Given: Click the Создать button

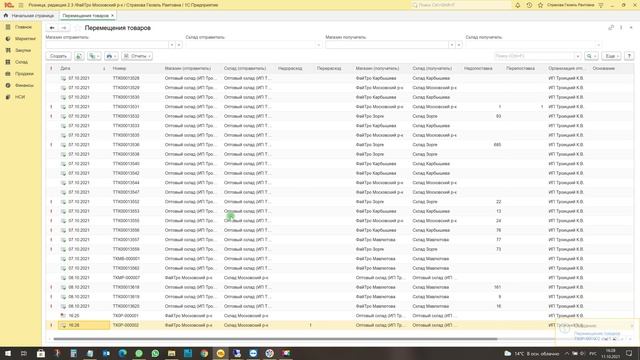Looking at the screenshot, I should click(x=58, y=56).
